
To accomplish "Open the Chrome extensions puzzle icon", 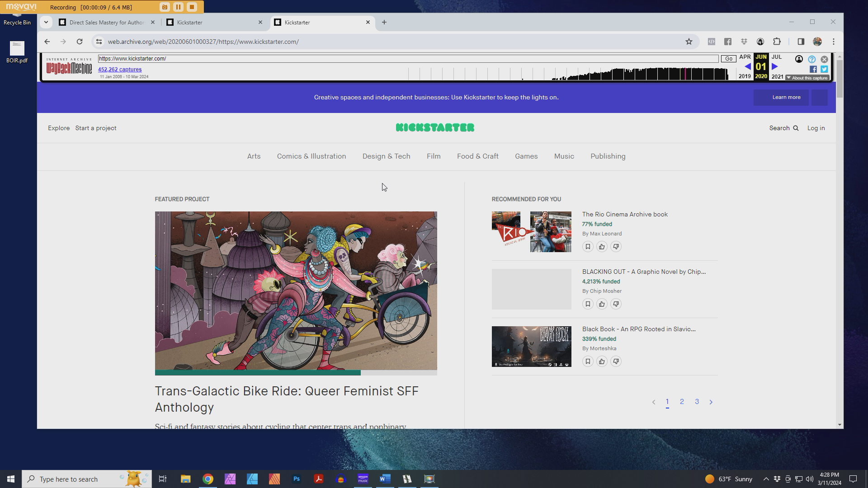I will [777, 42].
